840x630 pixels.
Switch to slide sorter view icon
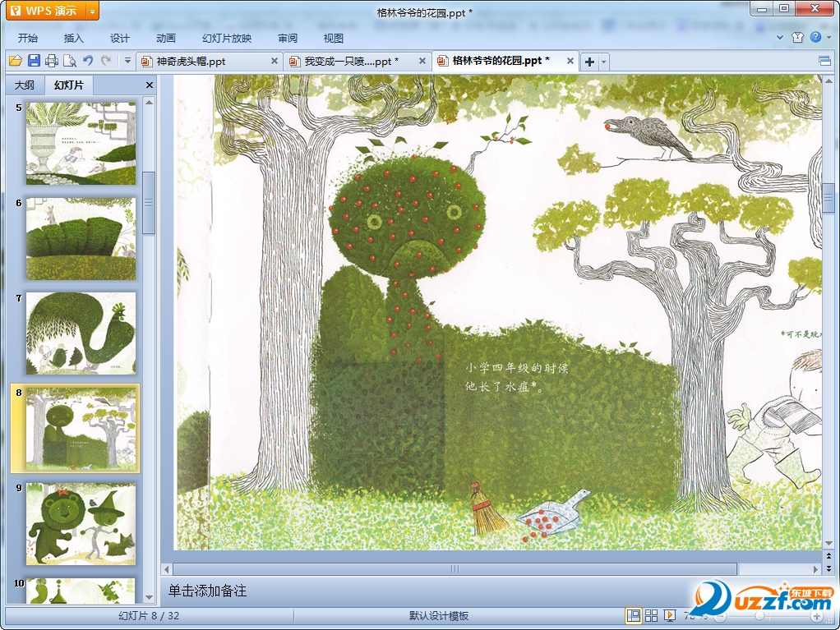click(652, 615)
